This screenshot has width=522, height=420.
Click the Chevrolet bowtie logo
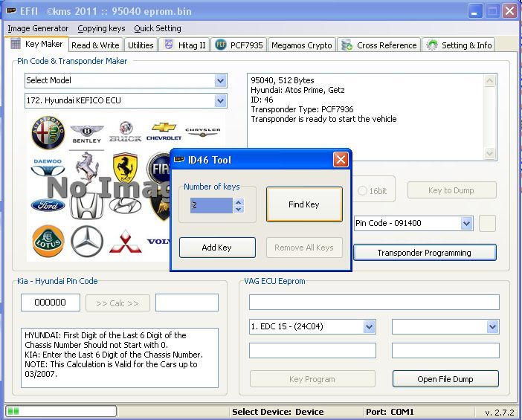pos(163,132)
